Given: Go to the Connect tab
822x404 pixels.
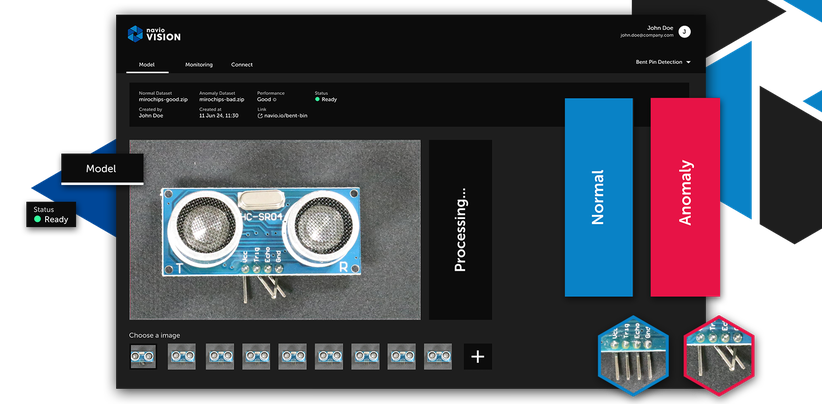Looking at the screenshot, I should point(242,64).
